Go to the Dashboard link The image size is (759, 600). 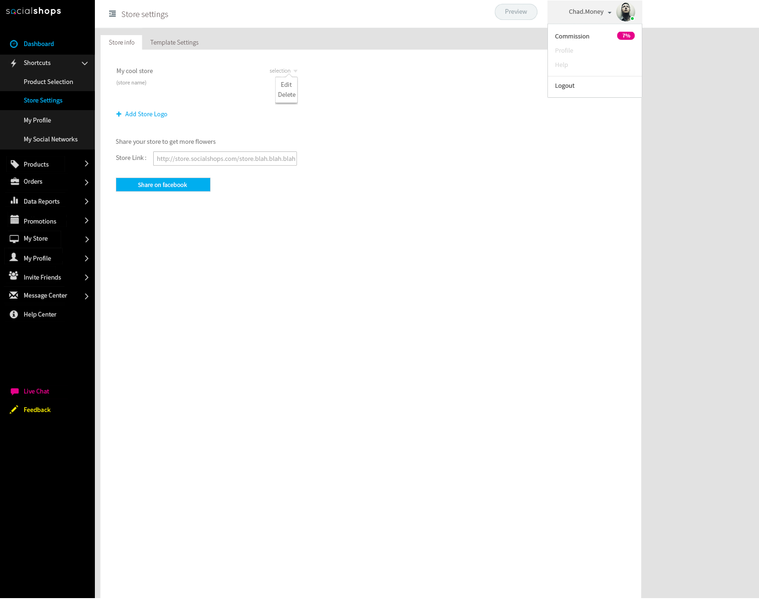pyautogui.click(x=39, y=44)
